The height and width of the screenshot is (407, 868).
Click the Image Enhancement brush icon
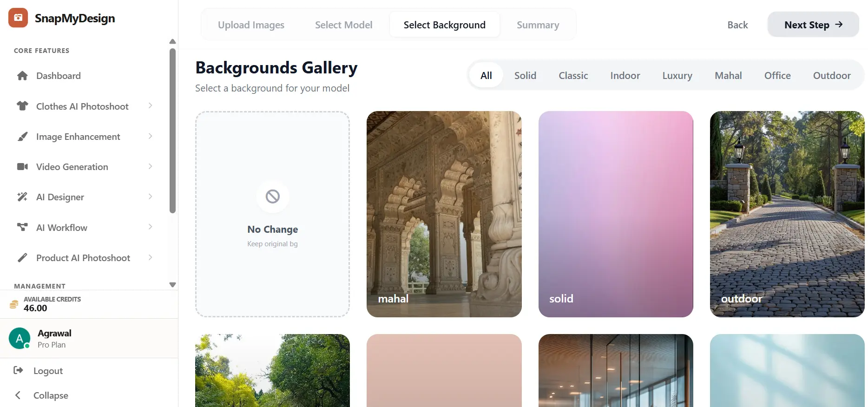tap(22, 137)
